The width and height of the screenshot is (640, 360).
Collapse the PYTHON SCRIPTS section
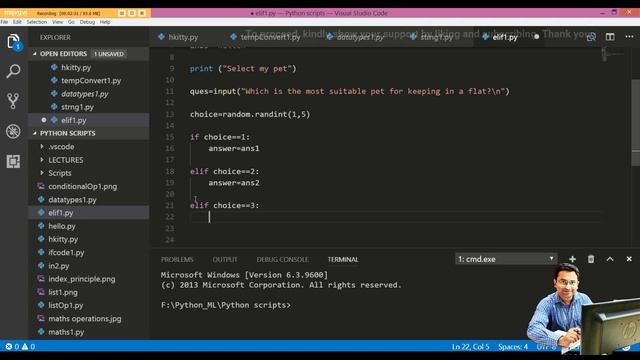click(x=67, y=133)
